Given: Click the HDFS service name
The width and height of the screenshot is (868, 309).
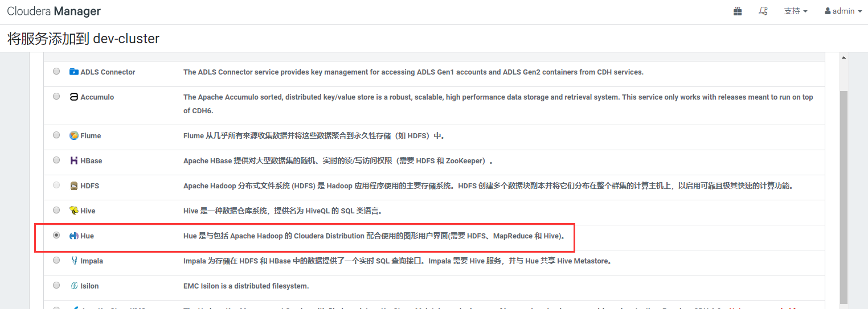Looking at the screenshot, I should [90, 186].
